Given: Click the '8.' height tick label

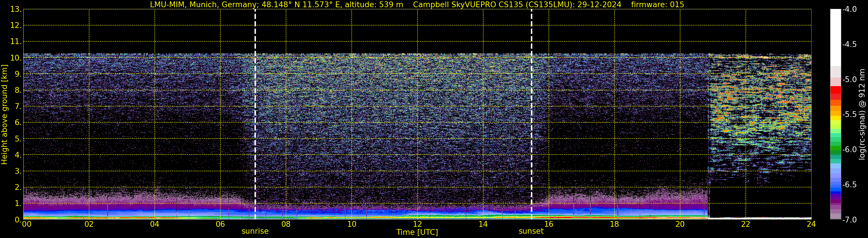Looking at the screenshot, I should (18, 90).
